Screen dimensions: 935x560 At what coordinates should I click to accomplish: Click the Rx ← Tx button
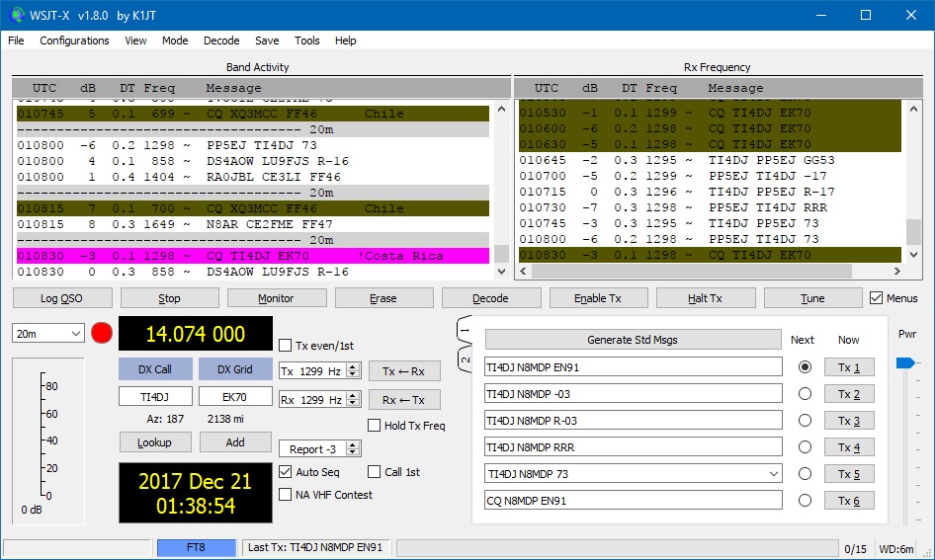404,400
